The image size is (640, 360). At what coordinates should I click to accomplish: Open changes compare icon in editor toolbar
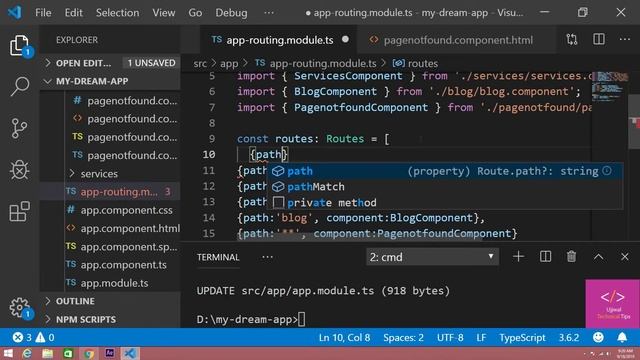(572, 40)
